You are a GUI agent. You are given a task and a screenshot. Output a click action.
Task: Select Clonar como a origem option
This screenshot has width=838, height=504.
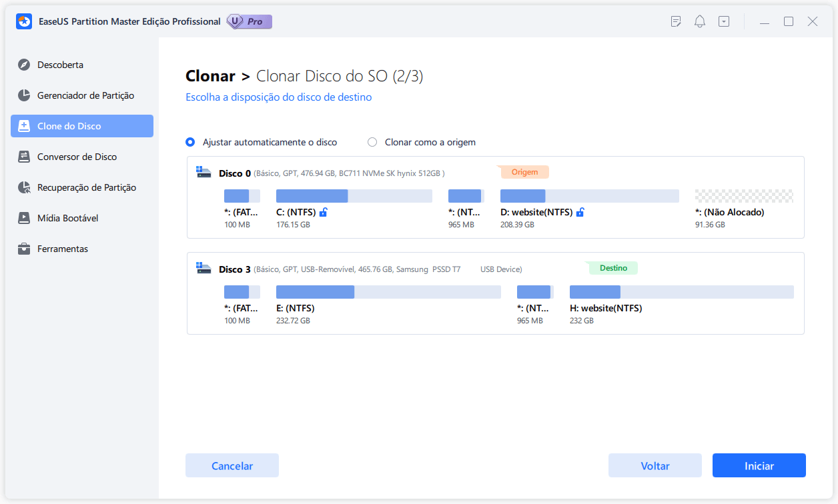pos(422,142)
